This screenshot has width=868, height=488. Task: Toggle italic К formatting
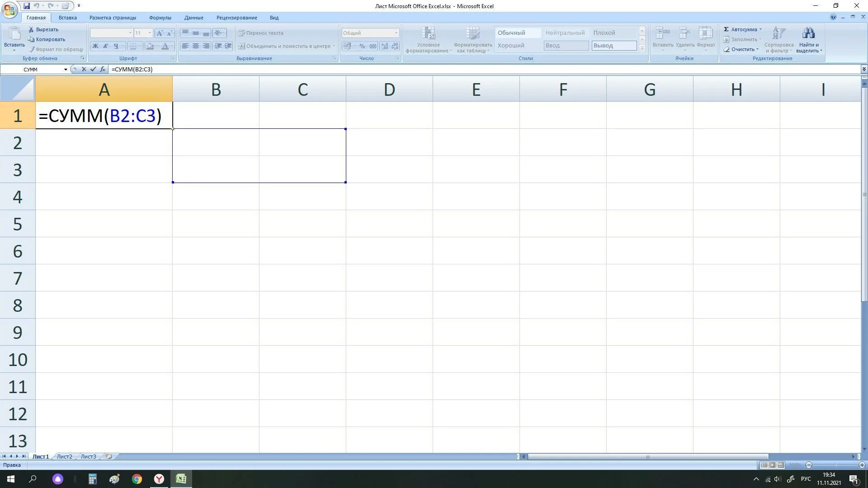pyautogui.click(x=105, y=46)
